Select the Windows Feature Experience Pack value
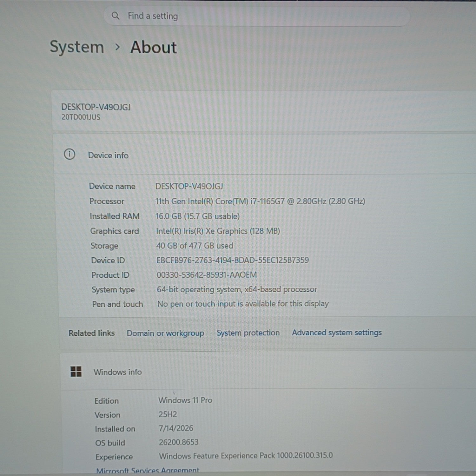Image resolution: width=476 pixels, height=476 pixels. coord(246,456)
